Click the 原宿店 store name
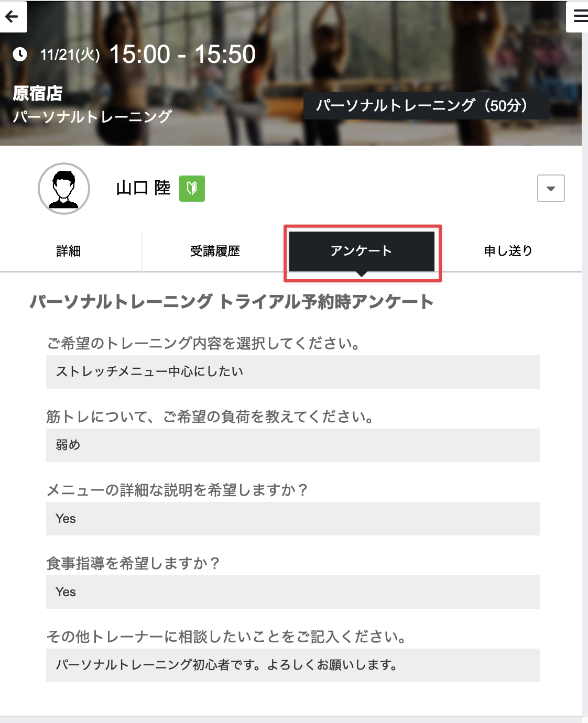Viewport: 588px width, 723px height. [38, 94]
